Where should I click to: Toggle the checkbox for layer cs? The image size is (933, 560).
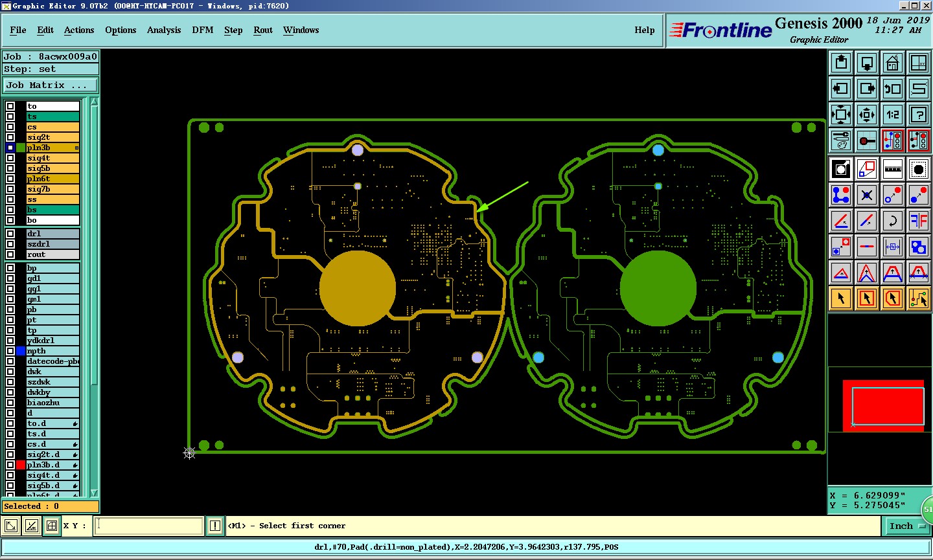click(10, 127)
